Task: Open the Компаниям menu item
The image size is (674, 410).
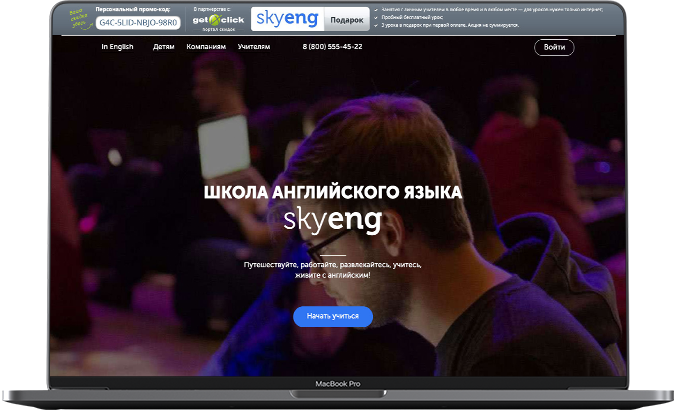Action: click(x=206, y=46)
